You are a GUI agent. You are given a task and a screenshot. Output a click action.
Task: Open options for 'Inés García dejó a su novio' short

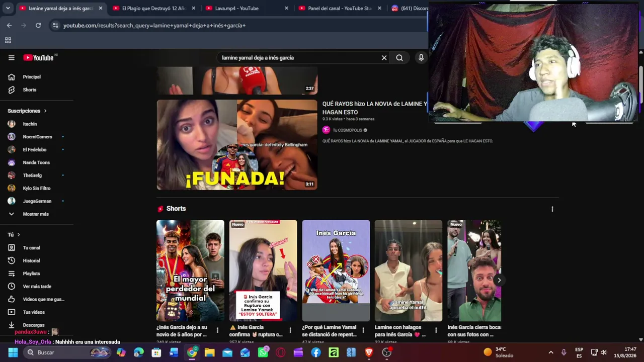click(x=217, y=330)
